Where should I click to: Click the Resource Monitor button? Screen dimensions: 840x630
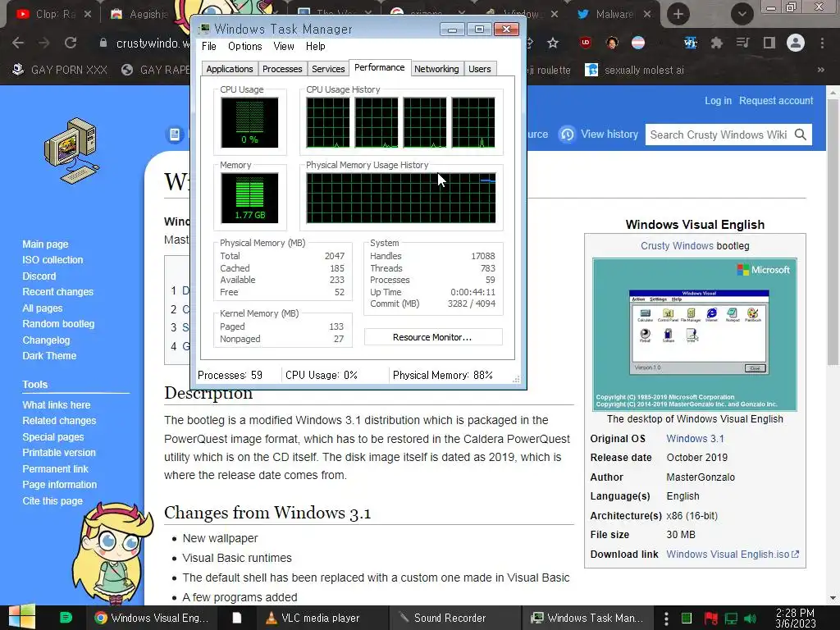433,337
